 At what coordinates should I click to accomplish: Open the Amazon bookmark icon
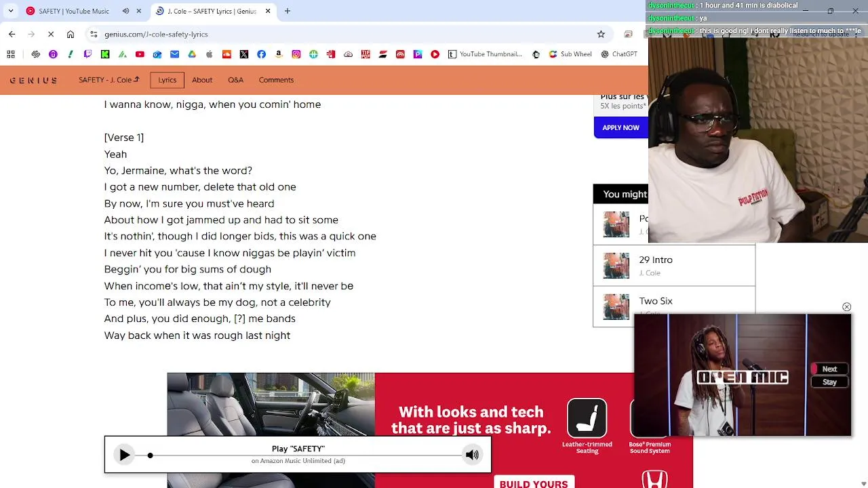279,54
